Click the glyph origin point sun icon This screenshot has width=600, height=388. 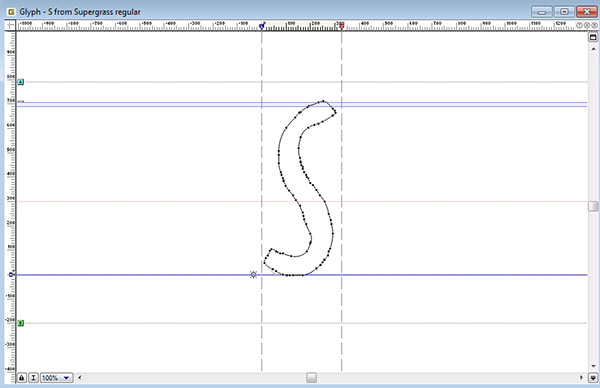pyautogui.click(x=253, y=274)
